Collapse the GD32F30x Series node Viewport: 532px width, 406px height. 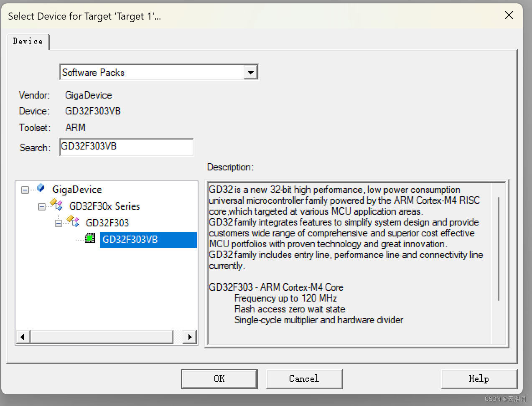(x=42, y=207)
